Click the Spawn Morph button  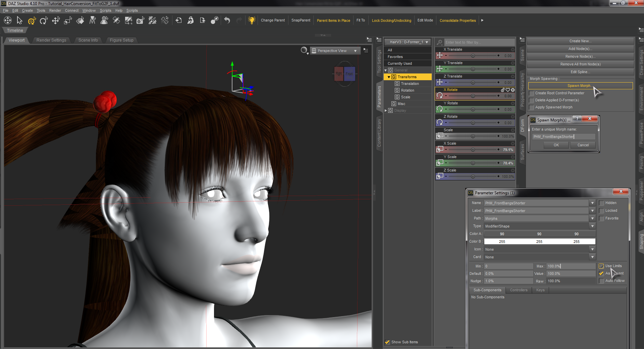pos(580,86)
